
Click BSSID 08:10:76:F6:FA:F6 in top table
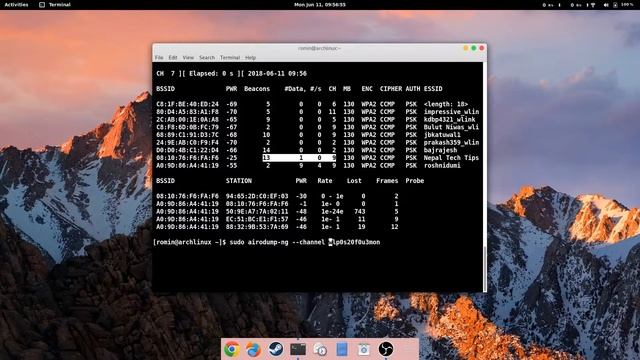coord(187,158)
